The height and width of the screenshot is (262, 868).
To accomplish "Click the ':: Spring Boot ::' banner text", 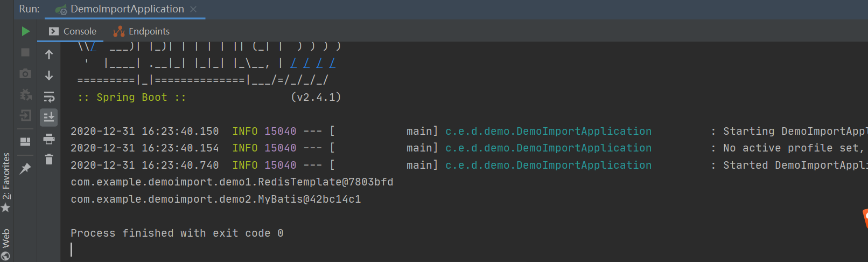I will [132, 97].
